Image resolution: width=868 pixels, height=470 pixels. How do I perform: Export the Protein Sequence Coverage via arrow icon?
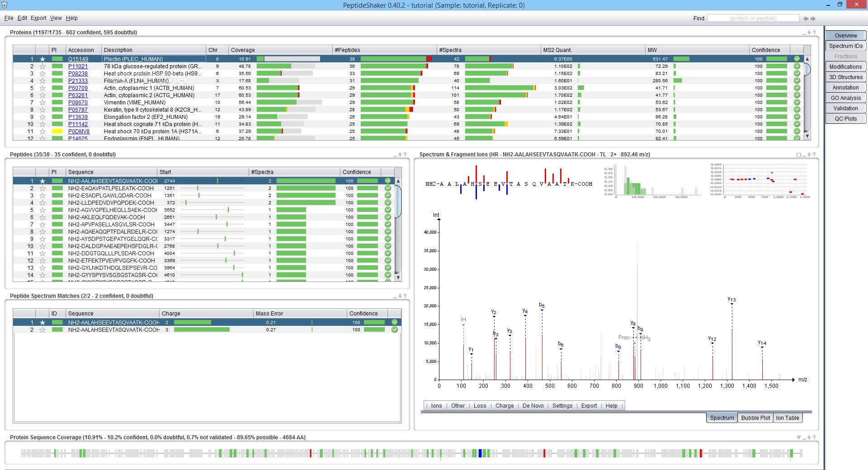coord(810,437)
